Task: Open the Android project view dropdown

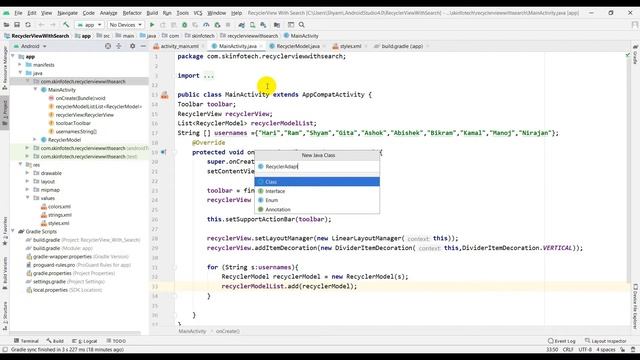Action: click(31, 46)
